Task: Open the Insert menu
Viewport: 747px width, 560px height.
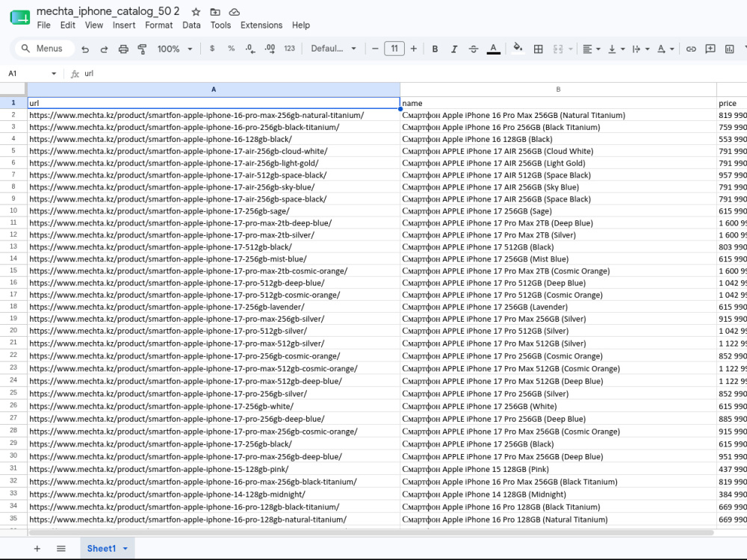Action: coord(124,25)
